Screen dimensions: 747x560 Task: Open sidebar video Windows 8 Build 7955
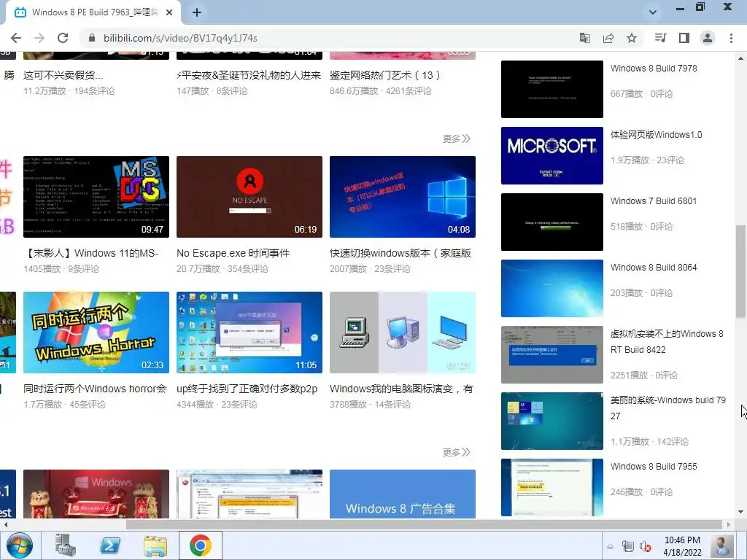[x=654, y=466]
